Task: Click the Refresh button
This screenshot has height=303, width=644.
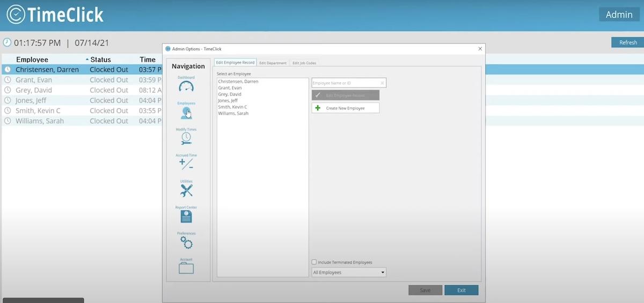Action: 627,42
